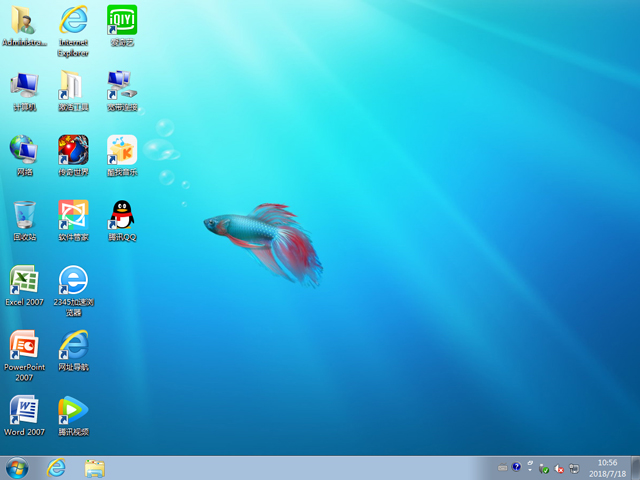Open the taskbar clock and date
The height and width of the screenshot is (480, 640).
pyautogui.click(x=607, y=468)
